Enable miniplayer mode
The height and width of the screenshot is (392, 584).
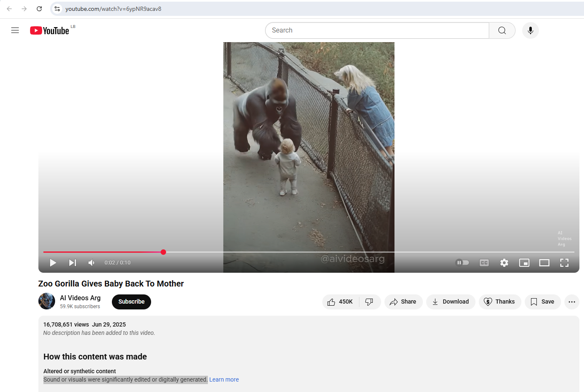click(x=524, y=262)
